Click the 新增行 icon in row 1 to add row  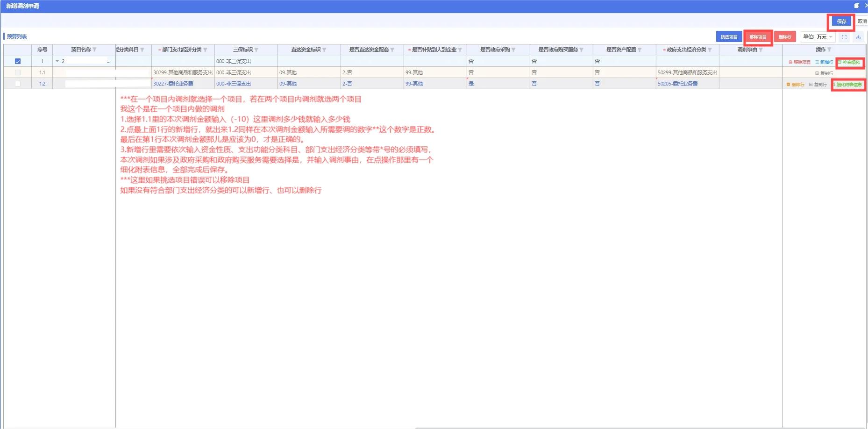pyautogui.click(x=818, y=61)
